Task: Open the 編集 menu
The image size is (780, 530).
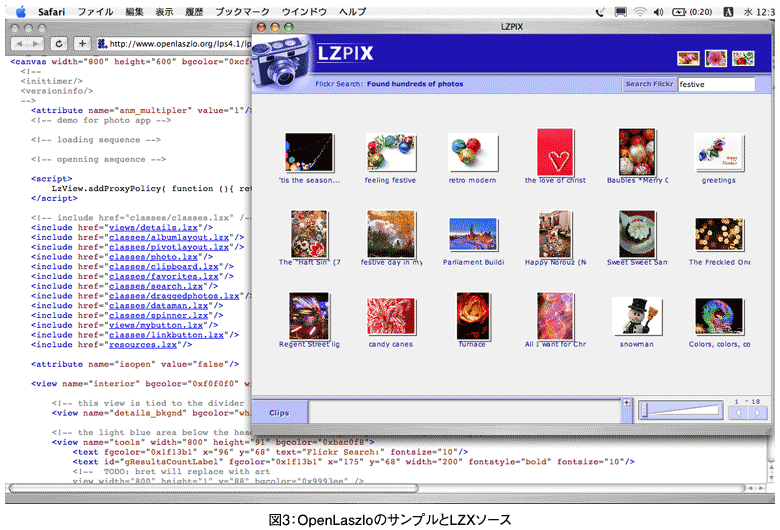Action: [134, 11]
